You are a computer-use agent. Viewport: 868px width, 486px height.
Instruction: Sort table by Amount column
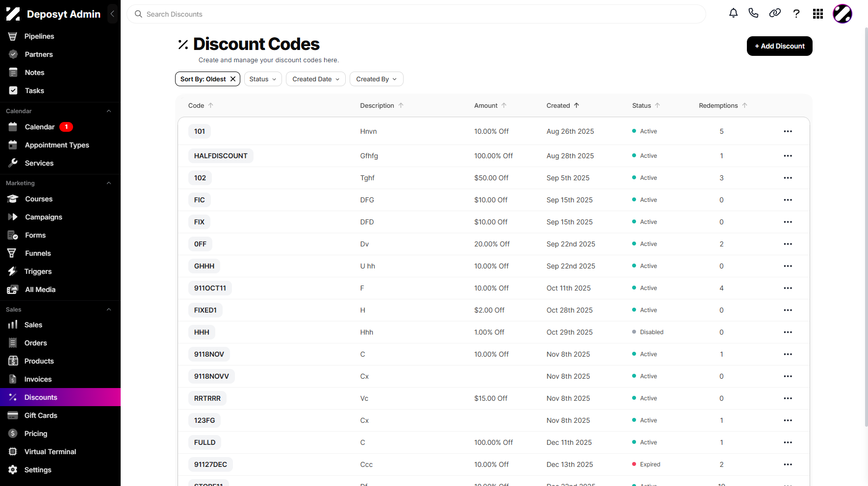(490, 105)
